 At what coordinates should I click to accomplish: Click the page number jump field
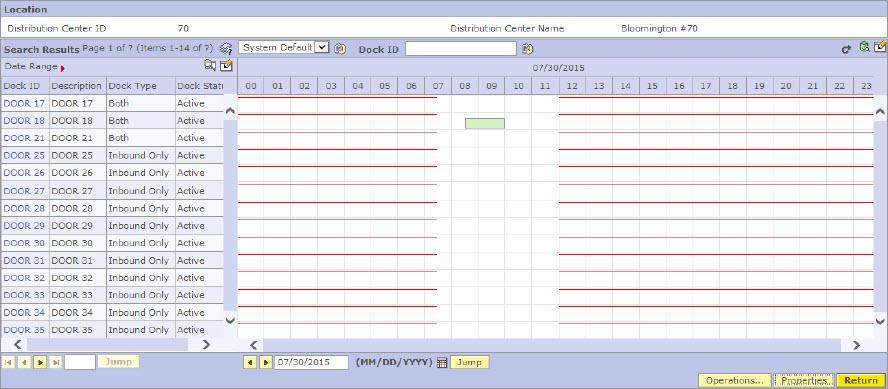[80, 362]
